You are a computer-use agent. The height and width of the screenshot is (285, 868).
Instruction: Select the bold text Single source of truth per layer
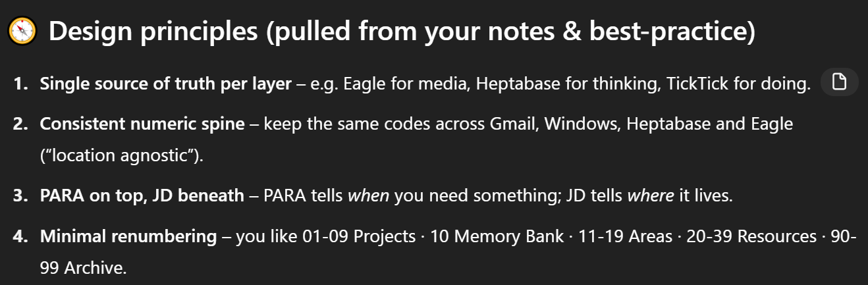coord(165,84)
